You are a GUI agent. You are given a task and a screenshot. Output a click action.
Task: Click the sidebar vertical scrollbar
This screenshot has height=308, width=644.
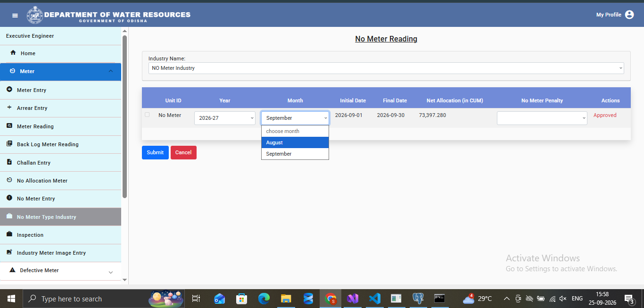pos(124,117)
